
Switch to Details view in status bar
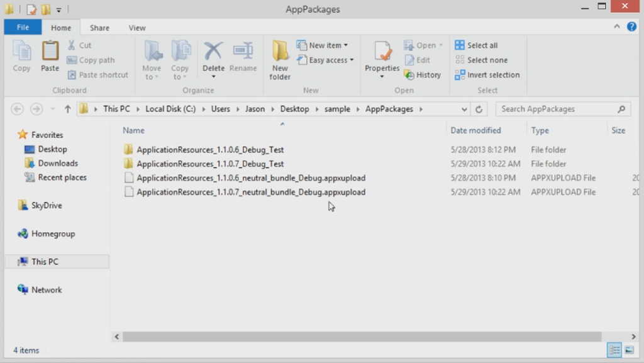click(614, 350)
